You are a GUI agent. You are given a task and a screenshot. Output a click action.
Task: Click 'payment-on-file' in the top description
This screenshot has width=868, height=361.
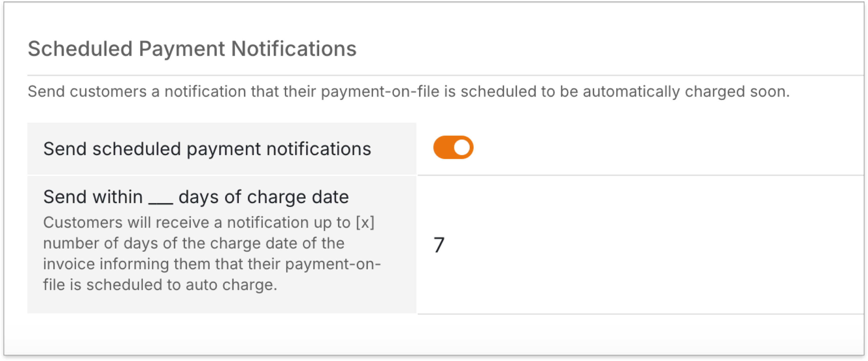coord(380,91)
